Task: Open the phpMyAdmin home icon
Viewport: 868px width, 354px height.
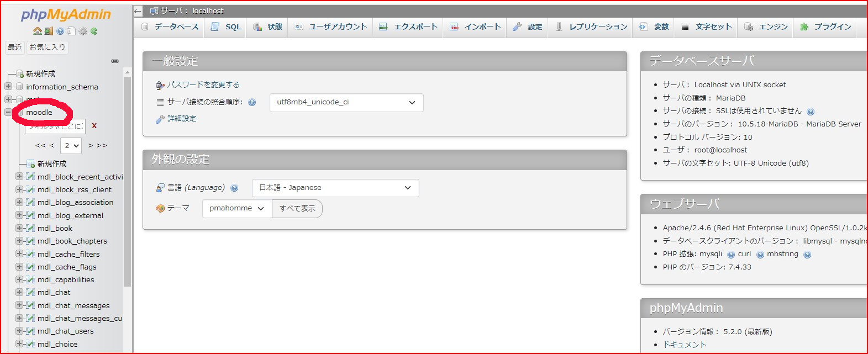Action: 38,31
